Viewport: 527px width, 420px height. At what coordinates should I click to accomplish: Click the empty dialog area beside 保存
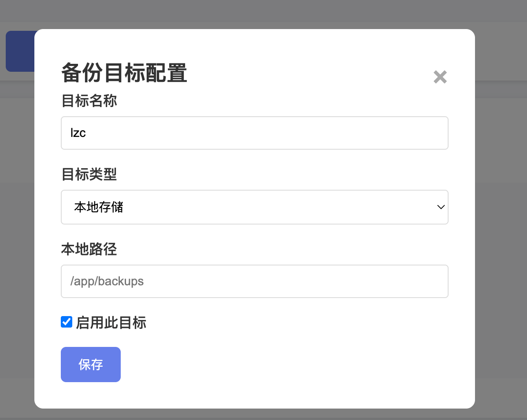click(x=286, y=364)
